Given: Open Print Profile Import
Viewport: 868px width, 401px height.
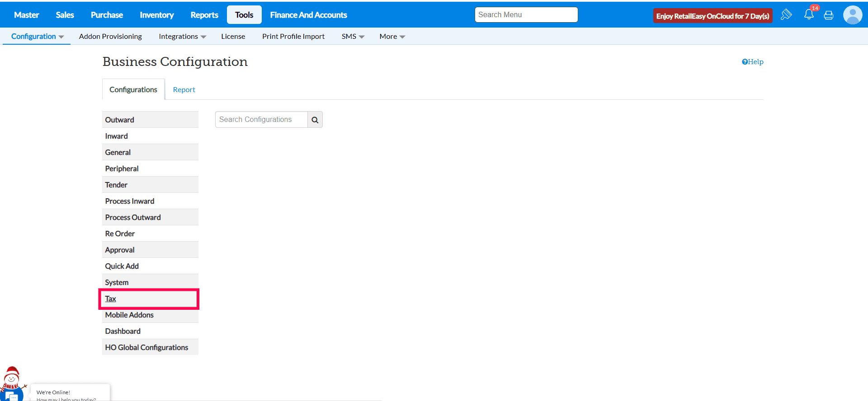Looking at the screenshot, I should click(x=293, y=37).
